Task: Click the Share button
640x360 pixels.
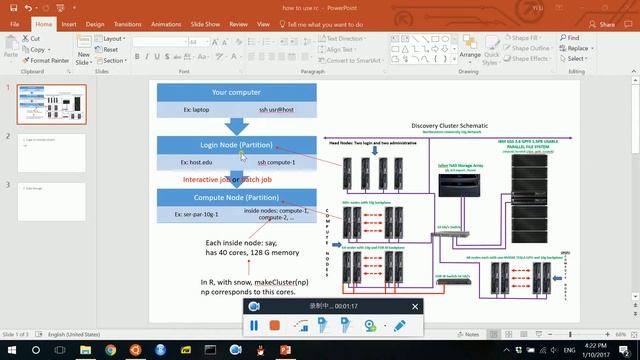Action: point(602,24)
